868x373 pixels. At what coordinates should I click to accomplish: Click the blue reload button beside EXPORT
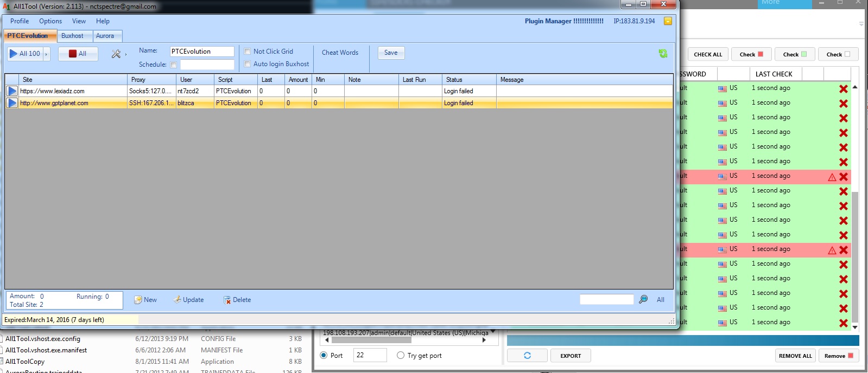click(527, 356)
